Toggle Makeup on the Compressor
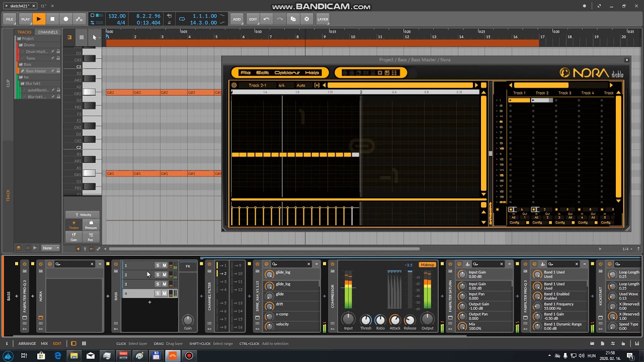Screen dimensions: 644x362 point(427,265)
